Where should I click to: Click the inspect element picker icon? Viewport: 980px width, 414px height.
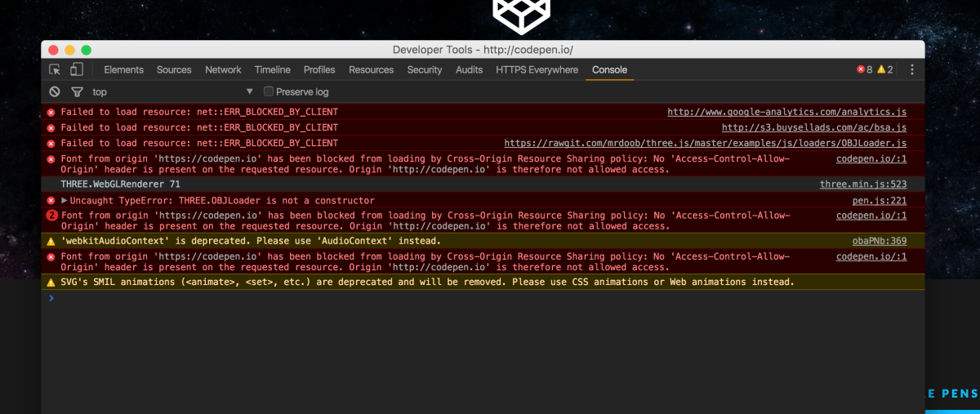pyautogui.click(x=55, y=70)
